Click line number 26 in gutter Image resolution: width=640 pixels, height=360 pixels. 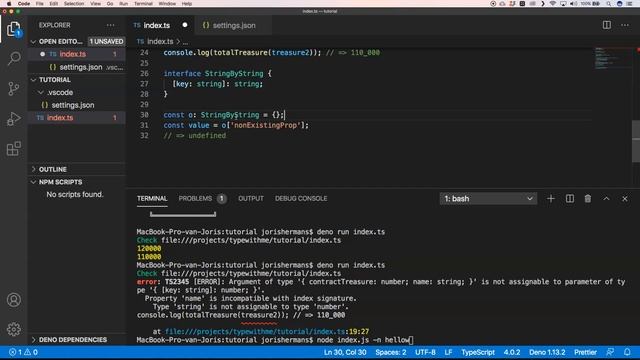[x=144, y=73]
